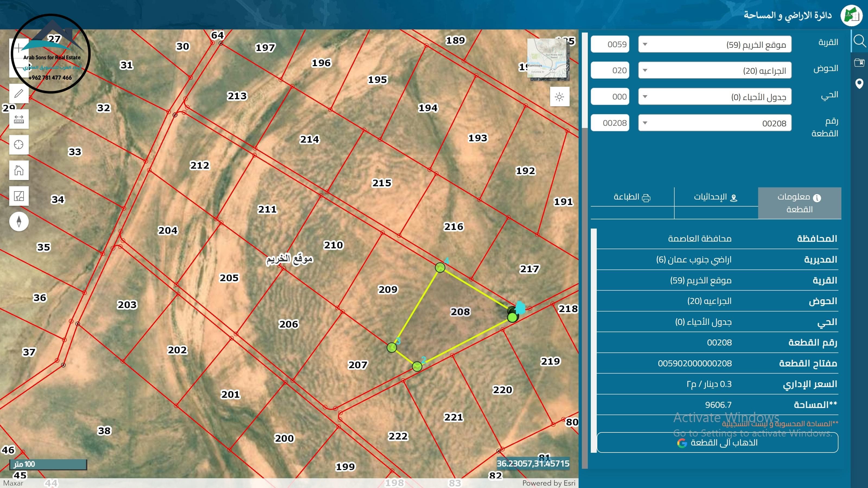Click the parcel info (معلومات القطعة) tab
868x488 pixels.
pos(799,203)
